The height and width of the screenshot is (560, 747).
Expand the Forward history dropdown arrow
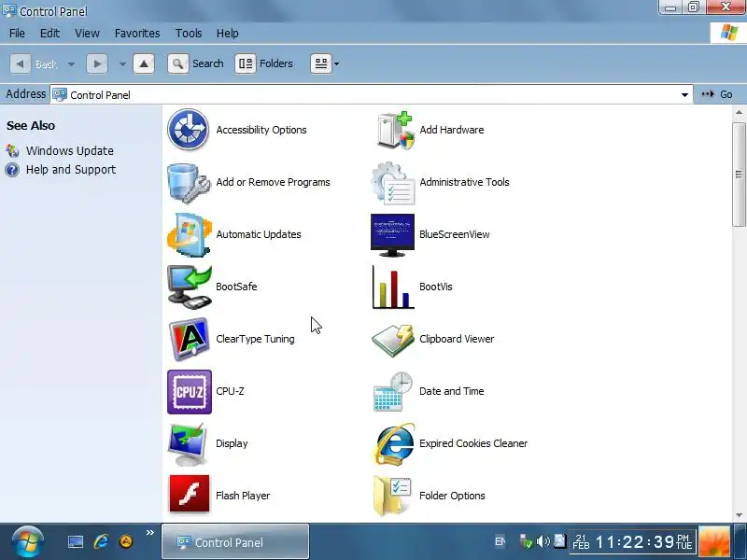tap(122, 63)
